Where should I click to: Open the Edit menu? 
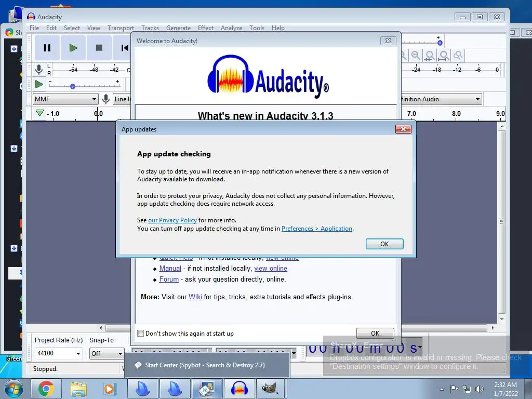click(x=51, y=28)
